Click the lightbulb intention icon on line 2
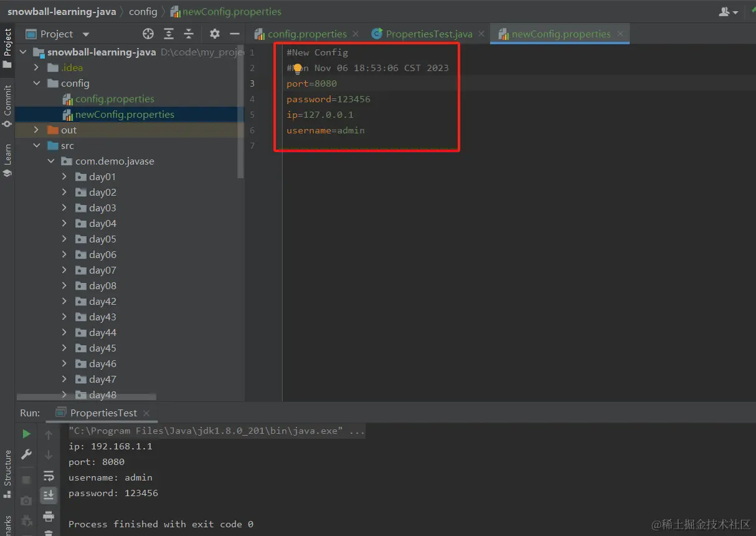The image size is (756, 536). click(298, 69)
